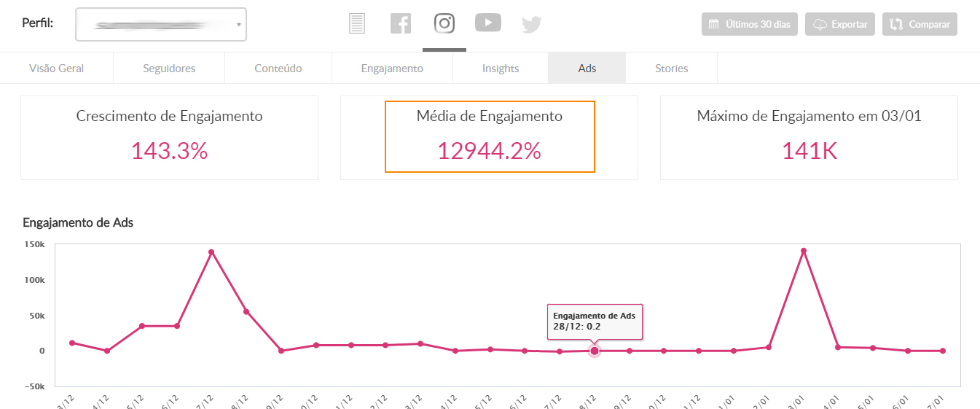Click the Crescimento de Engajamento card
This screenshot has width=980, height=409.
pyautogui.click(x=169, y=137)
